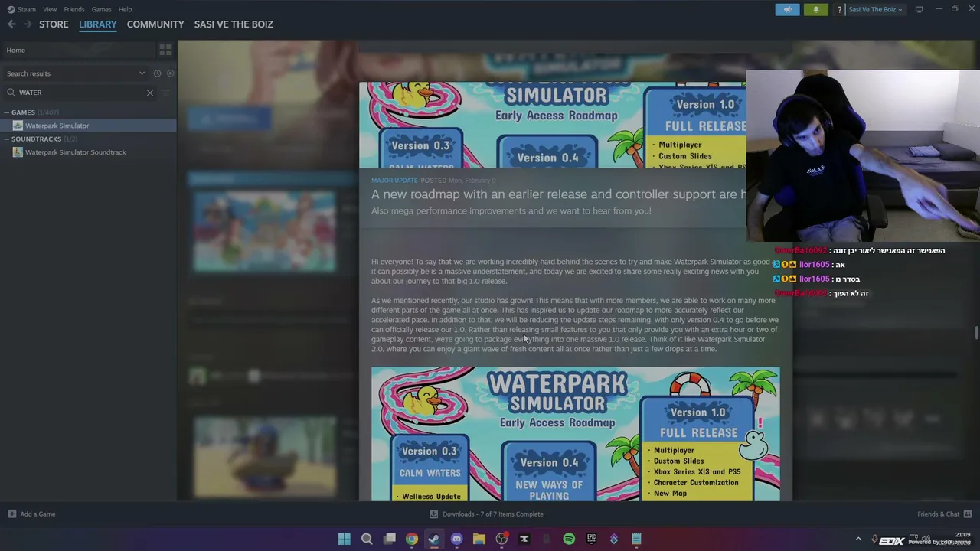
Task: Click Add a Game
Action: tap(32, 514)
